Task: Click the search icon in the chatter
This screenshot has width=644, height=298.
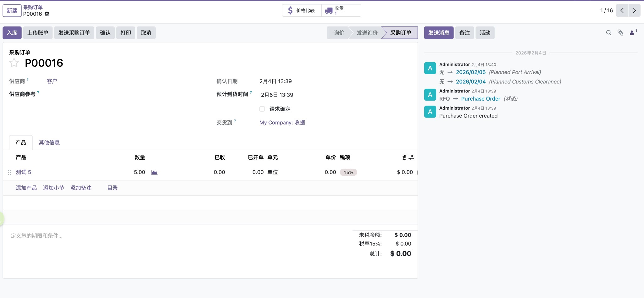Action: click(x=609, y=33)
